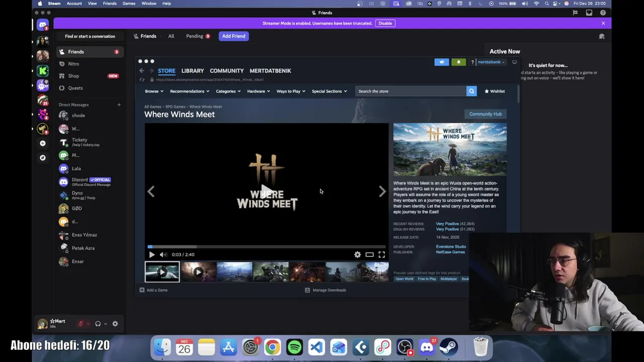
Task: Expand the Recommendations menu
Action: coord(189,91)
